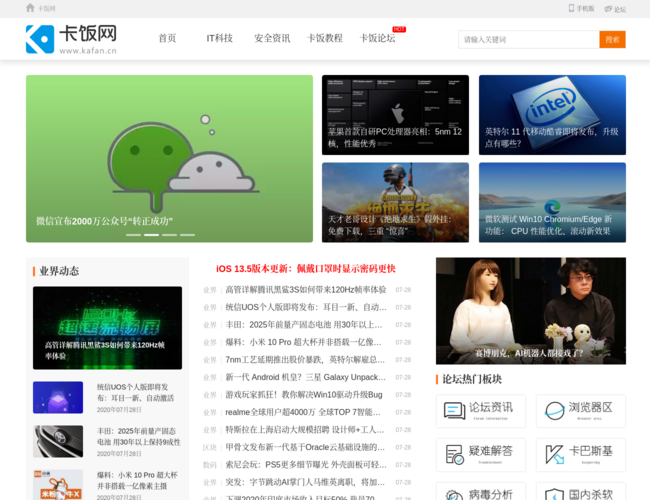Screen dimensions: 650x500
Task: Open the 卡饭教程 menu item
Action: (x=325, y=38)
